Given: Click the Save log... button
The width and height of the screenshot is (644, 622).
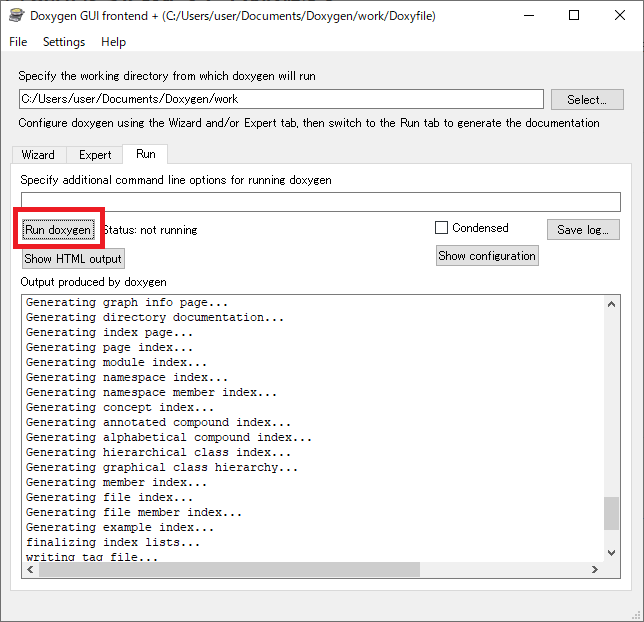Looking at the screenshot, I should pos(583,229).
